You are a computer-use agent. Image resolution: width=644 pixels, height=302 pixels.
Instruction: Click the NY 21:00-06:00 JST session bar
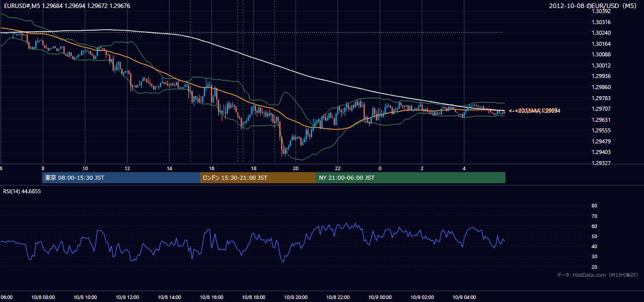(411, 178)
